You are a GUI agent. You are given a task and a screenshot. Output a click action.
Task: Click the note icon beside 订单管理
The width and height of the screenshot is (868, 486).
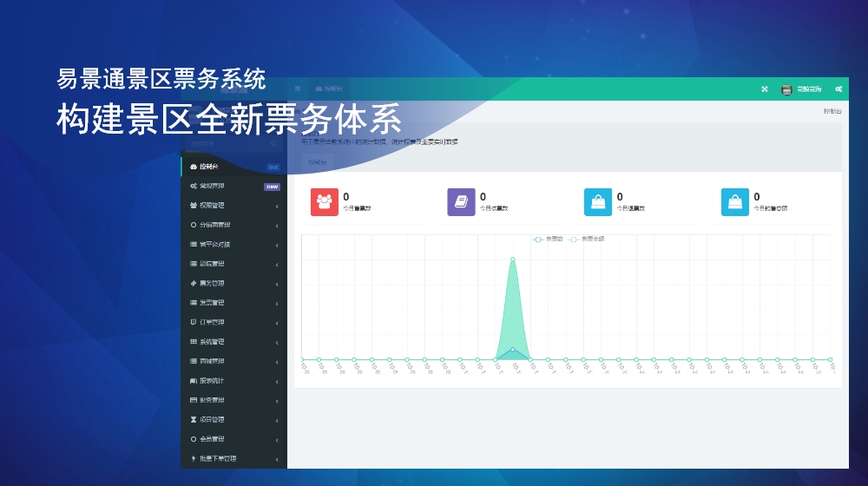click(x=194, y=322)
